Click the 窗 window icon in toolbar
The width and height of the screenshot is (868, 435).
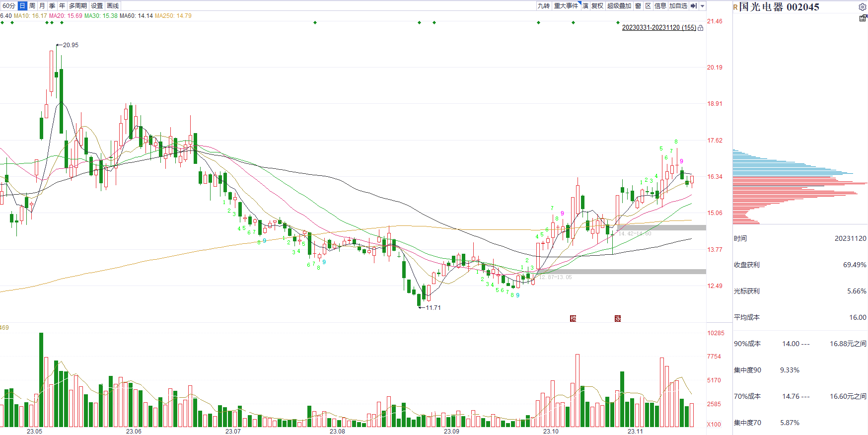click(638, 6)
